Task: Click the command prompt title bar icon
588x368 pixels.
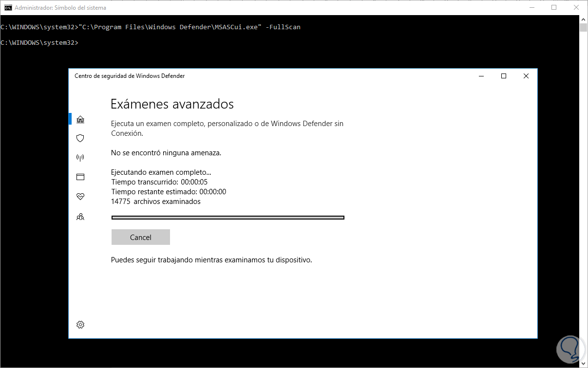Action: pos(8,7)
